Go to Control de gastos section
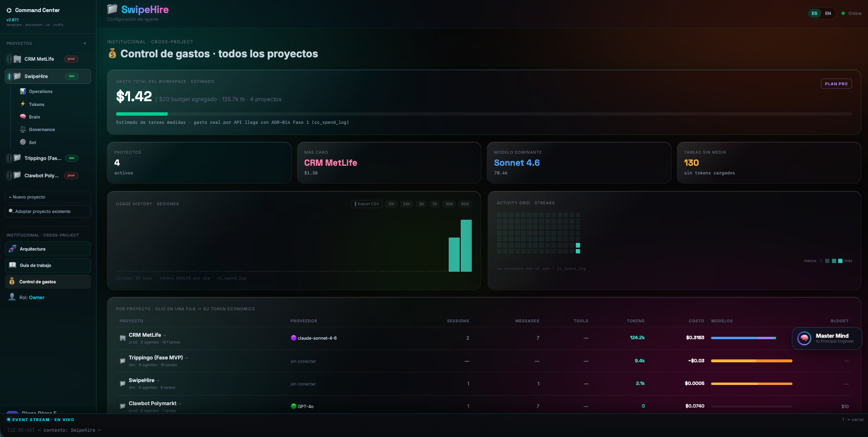This screenshot has width=868, height=437. [x=48, y=281]
